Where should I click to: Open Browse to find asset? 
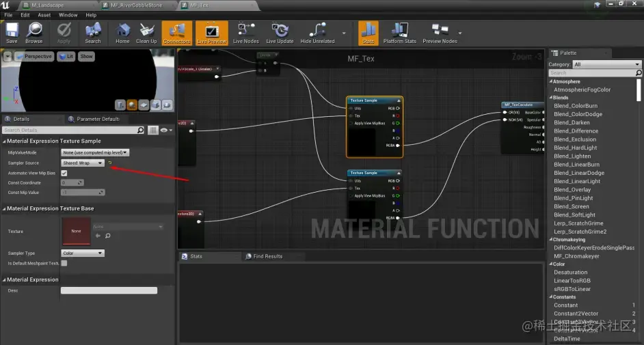tap(34, 33)
